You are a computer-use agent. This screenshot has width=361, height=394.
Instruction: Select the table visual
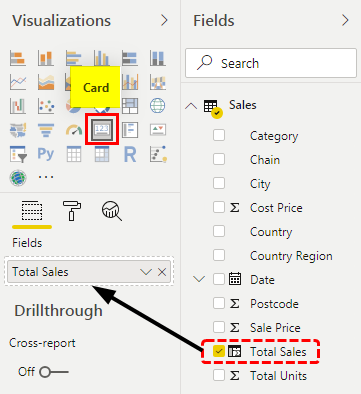[x=74, y=154]
